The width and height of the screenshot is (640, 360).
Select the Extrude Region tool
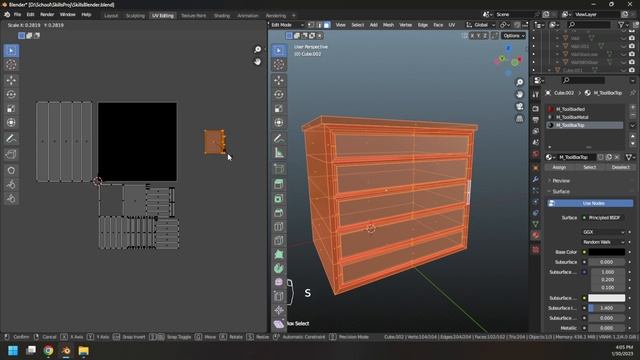[x=279, y=184]
